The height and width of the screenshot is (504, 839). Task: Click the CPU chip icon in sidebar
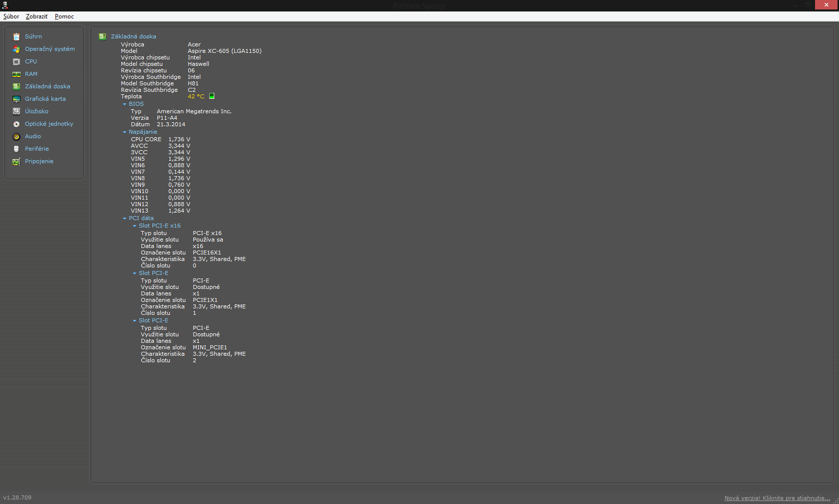point(16,61)
